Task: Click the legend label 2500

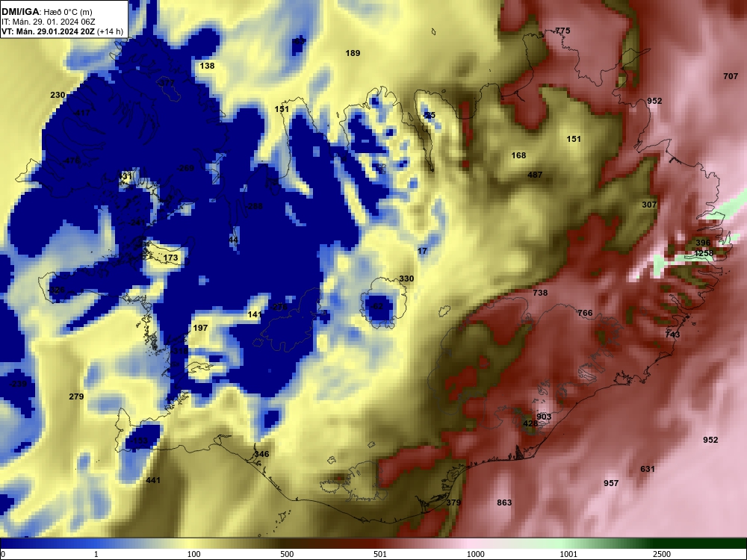Action: pyautogui.click(x=662, y=554)
